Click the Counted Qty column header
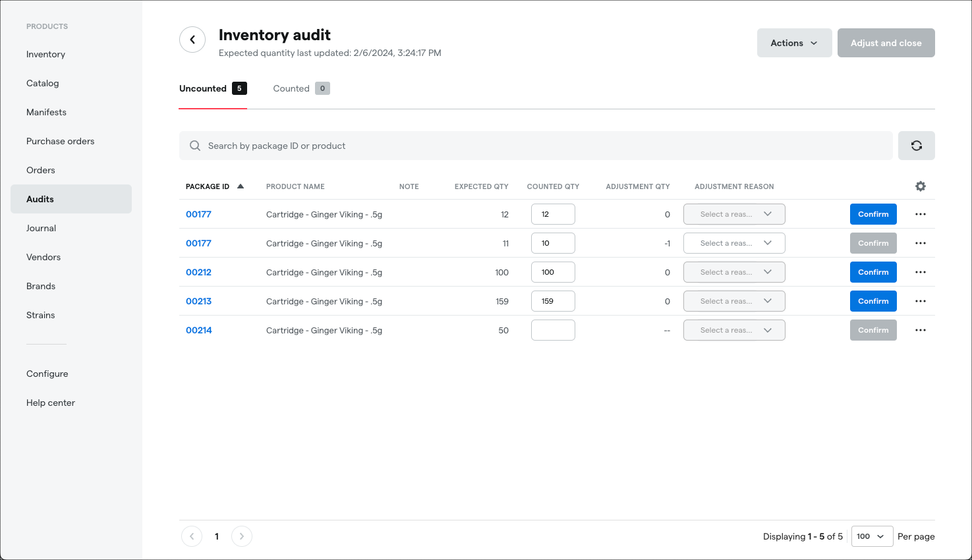Screen dimensions: 972x560 (553, 186)
